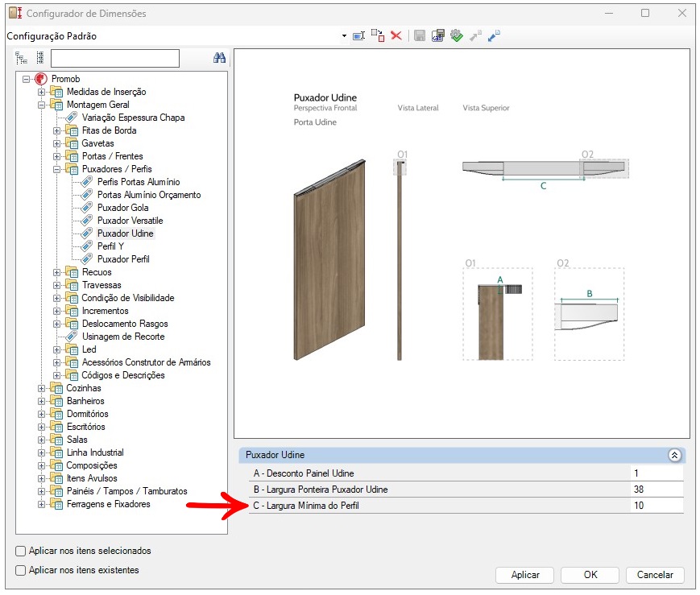Click the rename configuration icon
This screenshot has height=595, width=700.
click(359, 36)
